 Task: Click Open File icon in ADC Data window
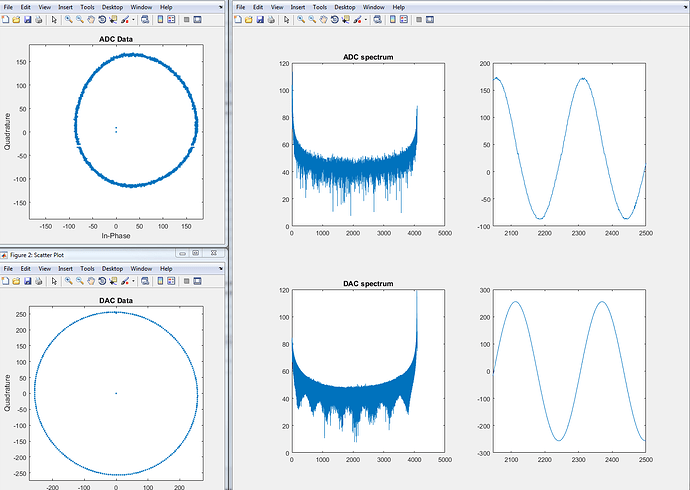point(16,20)
